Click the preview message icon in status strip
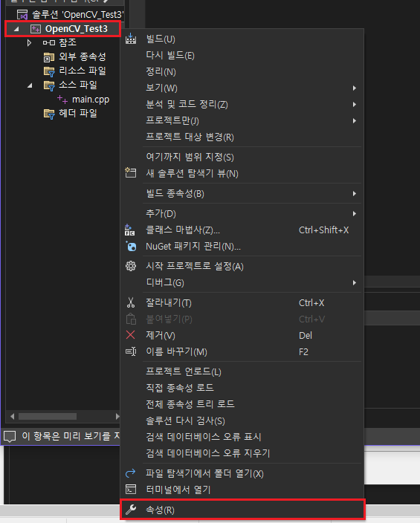This screenshot has width=420, height=523. pos(10,436)
